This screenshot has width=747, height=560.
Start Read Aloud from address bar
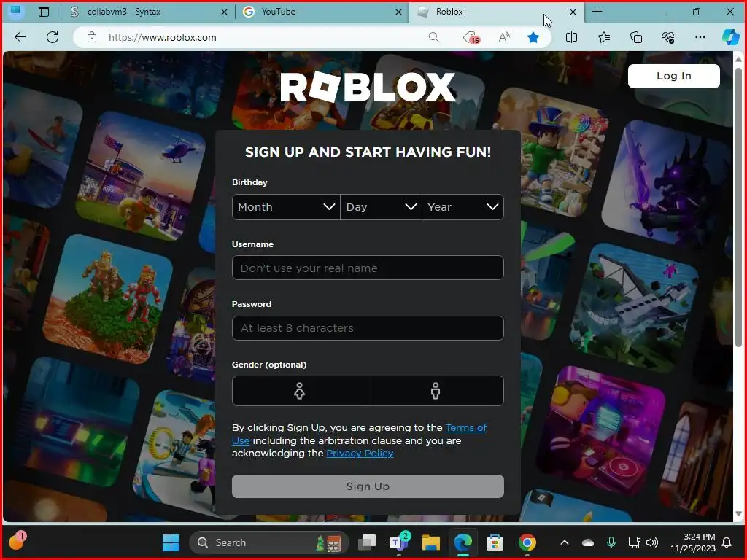(504, 37)
